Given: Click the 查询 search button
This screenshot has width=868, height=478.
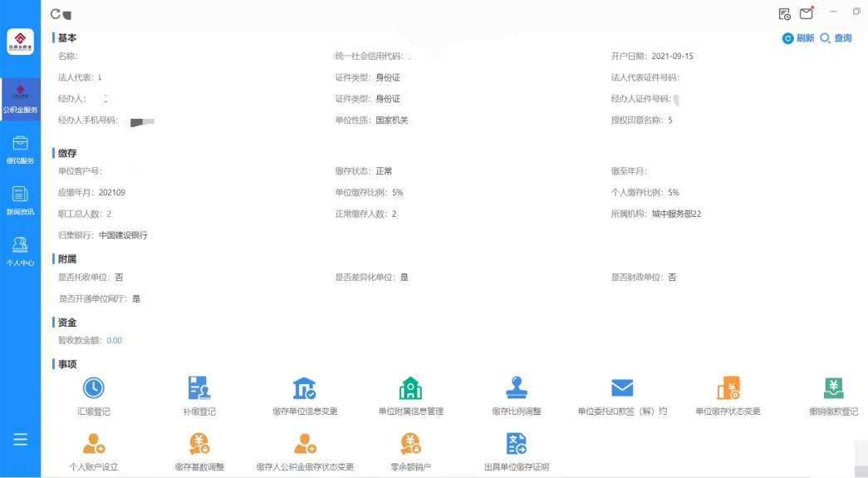Looking at the screenshot, I should click(836, 38).
